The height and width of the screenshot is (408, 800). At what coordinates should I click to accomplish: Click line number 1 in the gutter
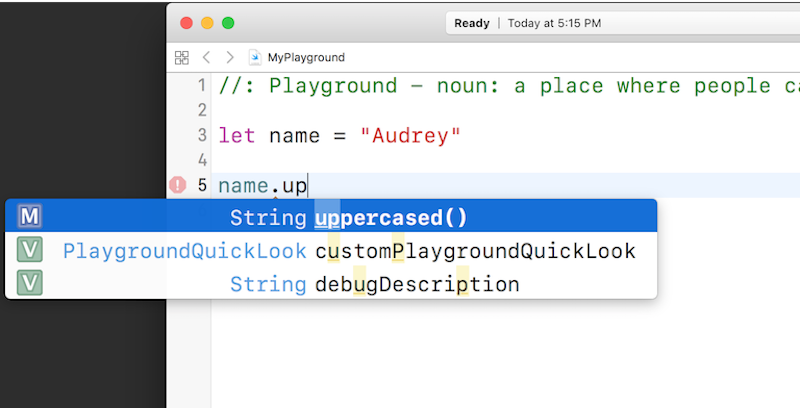click(202, 85)
